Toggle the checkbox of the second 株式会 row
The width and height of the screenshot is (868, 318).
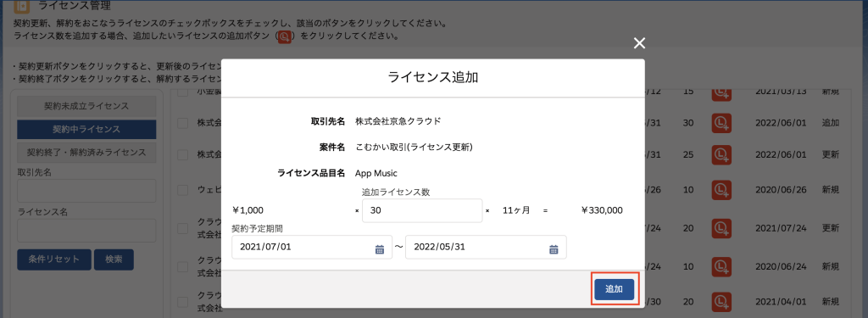coord(183,154)
